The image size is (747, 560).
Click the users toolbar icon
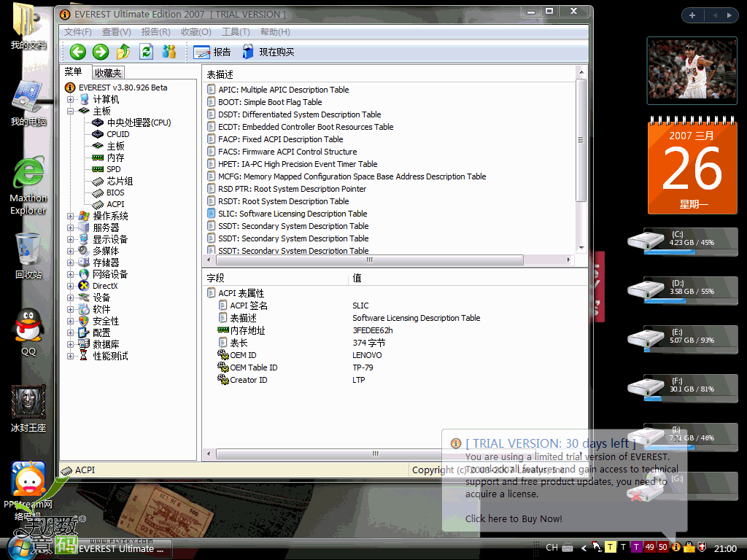pos(169,52)
